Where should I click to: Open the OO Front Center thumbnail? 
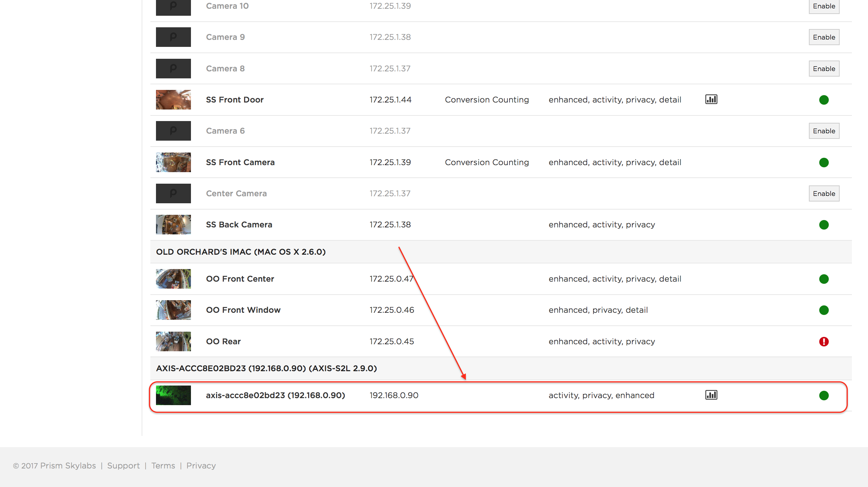173,279
